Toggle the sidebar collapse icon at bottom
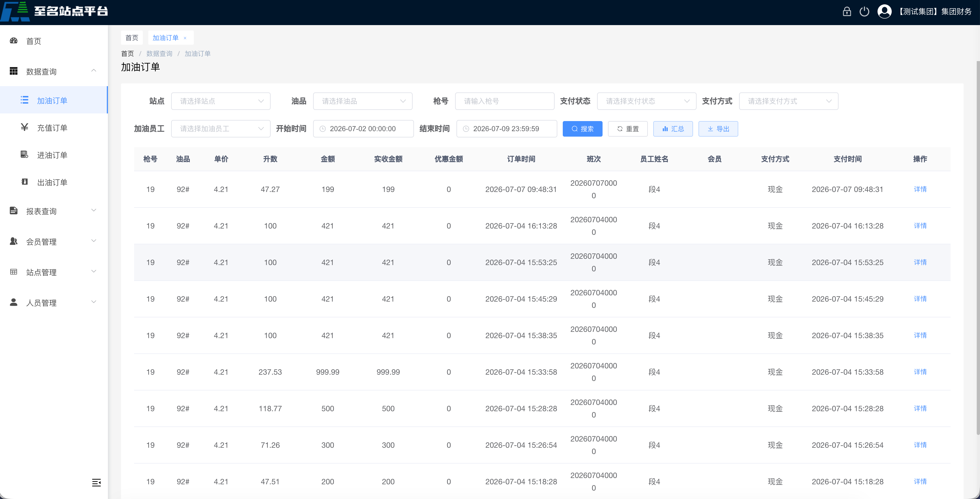The width and height of the screenshot is (980, 499). click(96, 483)
